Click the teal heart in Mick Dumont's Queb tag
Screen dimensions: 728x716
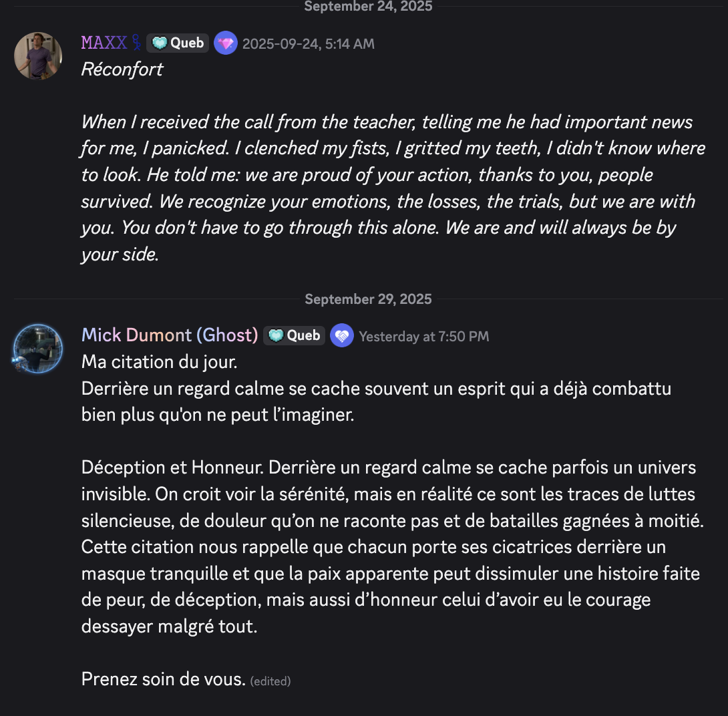276,335
